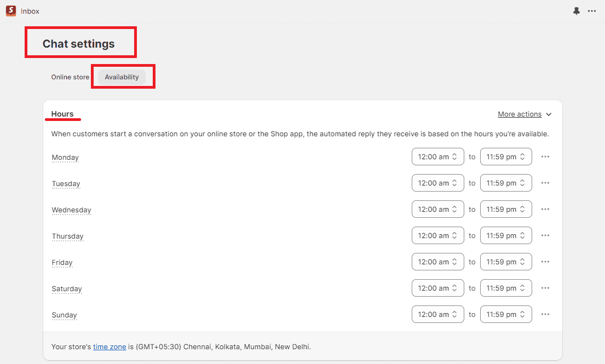Viewport: 605px width, 364px height.
Task: Expand the More actions dropdown
Action: click(x=524, y=114)
